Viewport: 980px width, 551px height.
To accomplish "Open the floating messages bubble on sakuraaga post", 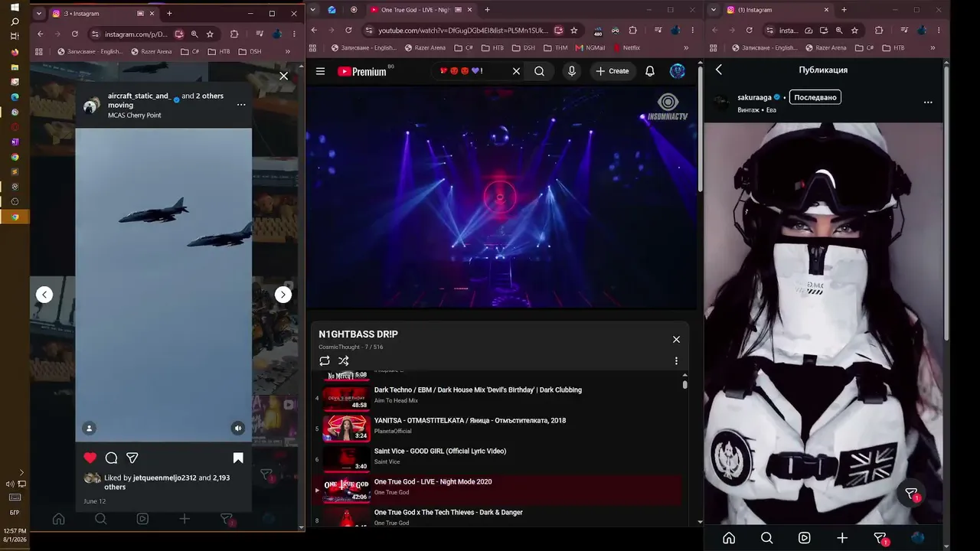I will pos(912,494).
